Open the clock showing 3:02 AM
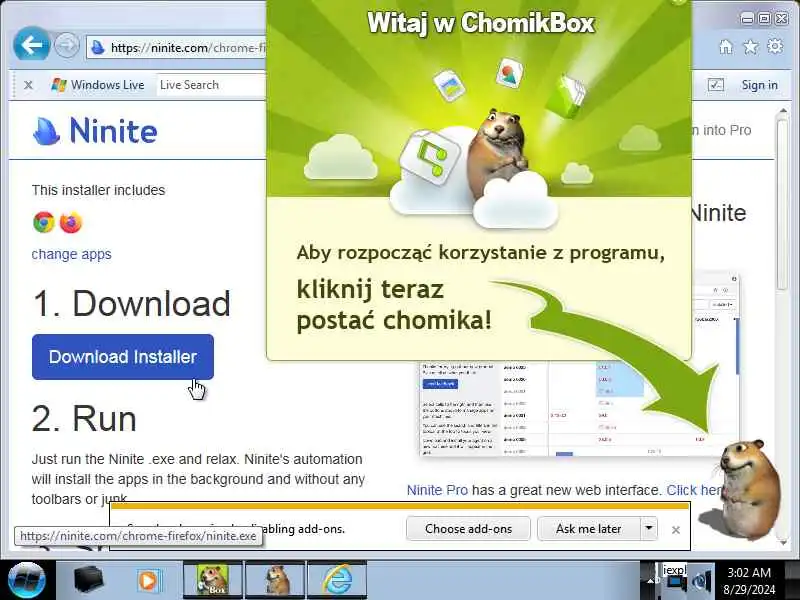The image size is (800, 600). (x=748, y=581)
